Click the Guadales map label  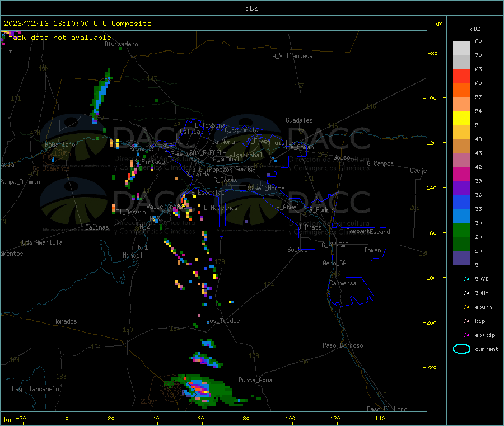[299, 120]
